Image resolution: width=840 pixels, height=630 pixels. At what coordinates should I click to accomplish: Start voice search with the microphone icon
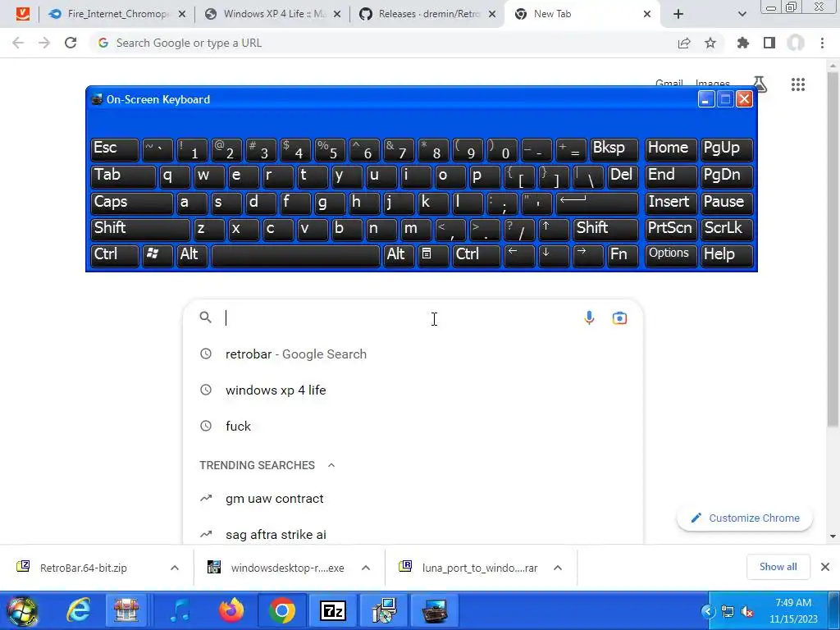tap(589, 317)
